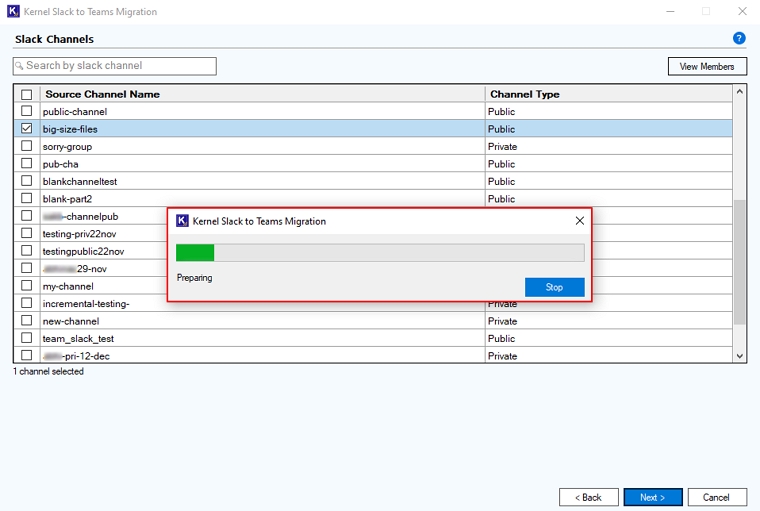Click scrollbar down arrow in channel list
Image resolution: width=760 pixels, height=511 pixels.
(739, 356)
